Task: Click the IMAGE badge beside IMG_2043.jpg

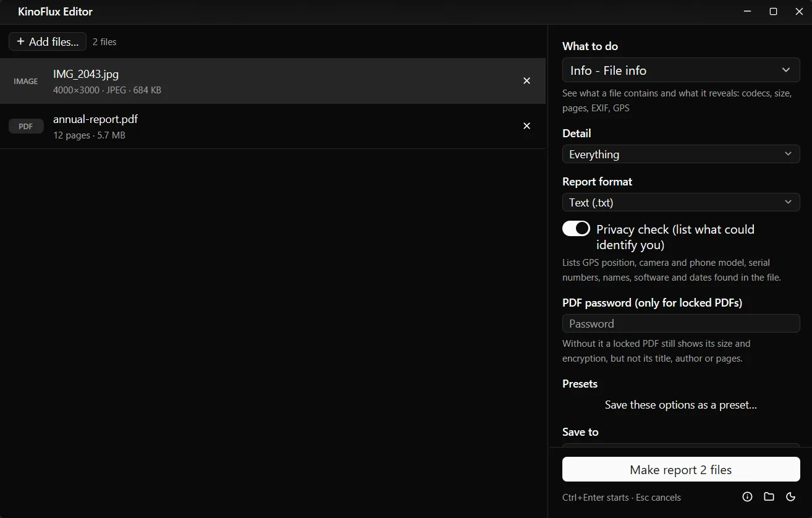Action: coord(26,81)
